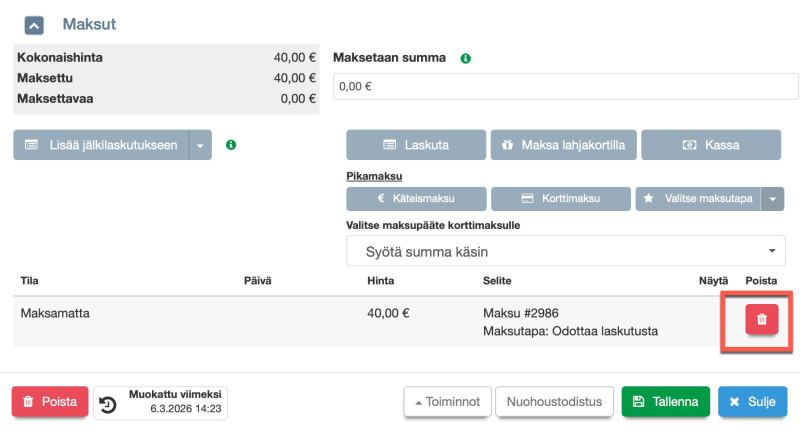This screenshot has height=431, width=800.
Task: Click the Maksetaan summa input field
Action: (x=566, y=87)
